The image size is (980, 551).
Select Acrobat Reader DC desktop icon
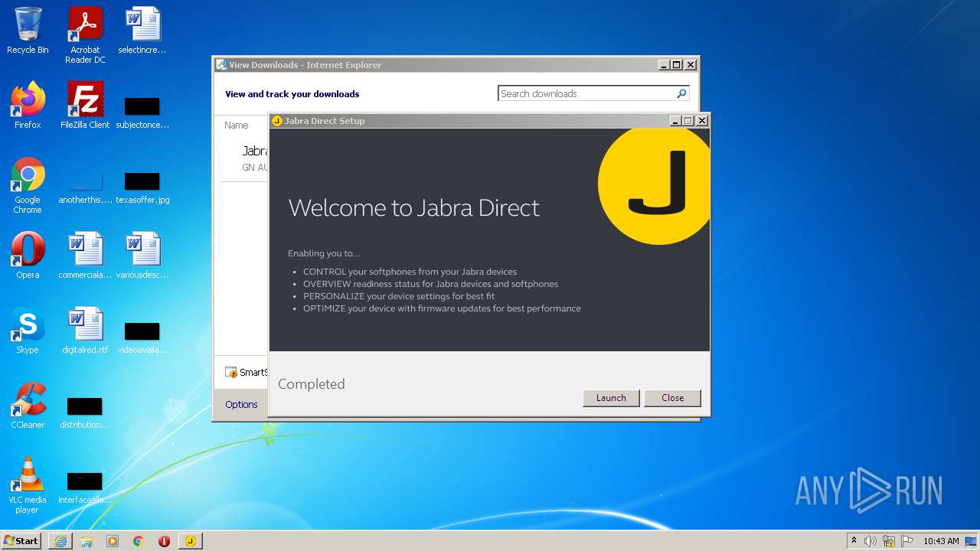[x=85, y=36]
